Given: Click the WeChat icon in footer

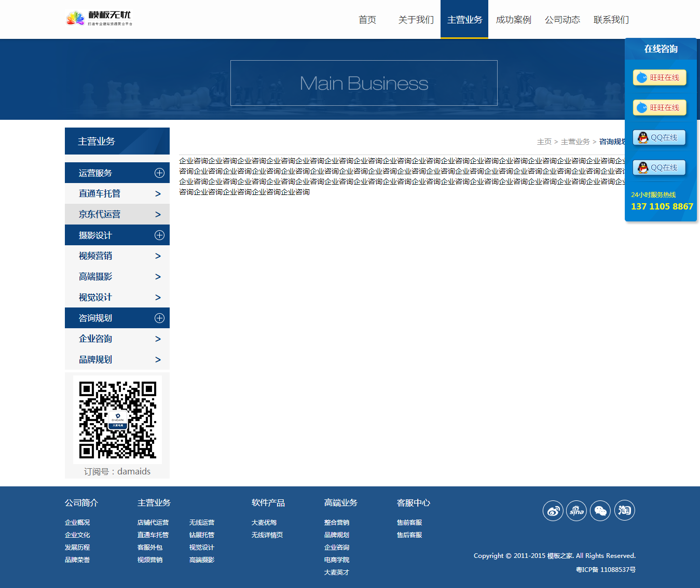Looking at the screenshot, I should point(600,511).
